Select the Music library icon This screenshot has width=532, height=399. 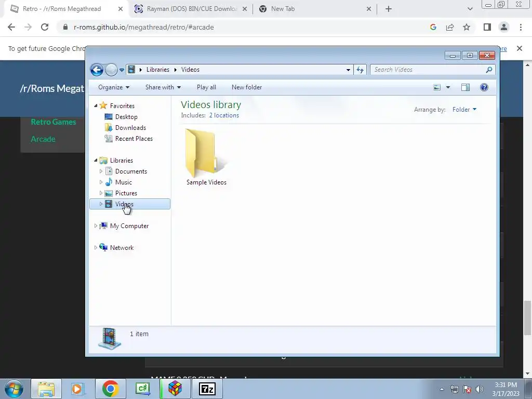coord(109,182)
